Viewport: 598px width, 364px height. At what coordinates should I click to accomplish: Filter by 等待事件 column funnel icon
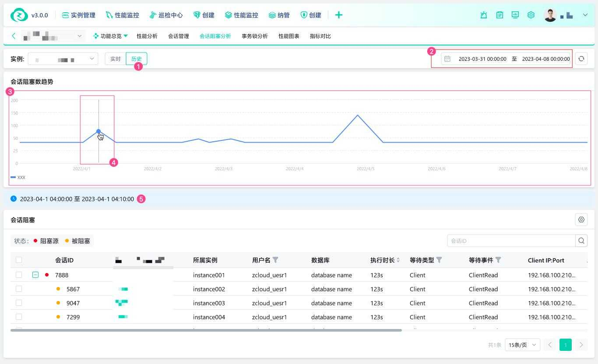498,260
